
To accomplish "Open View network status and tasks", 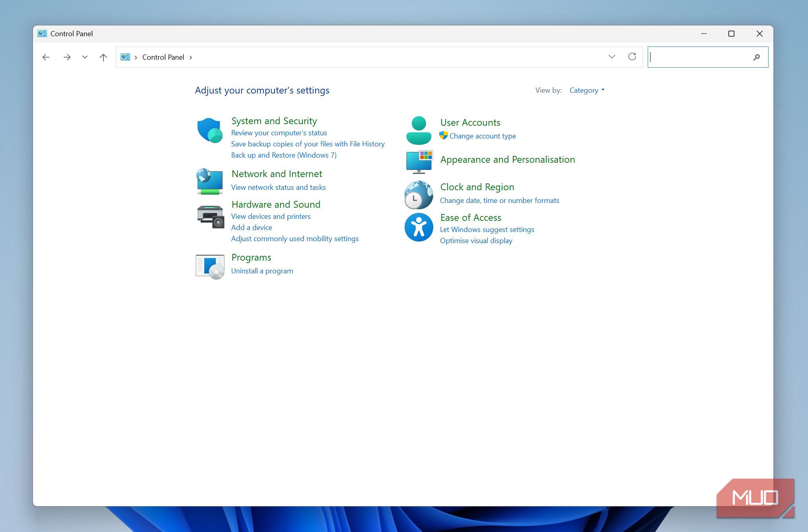I will tap(278, 187).
